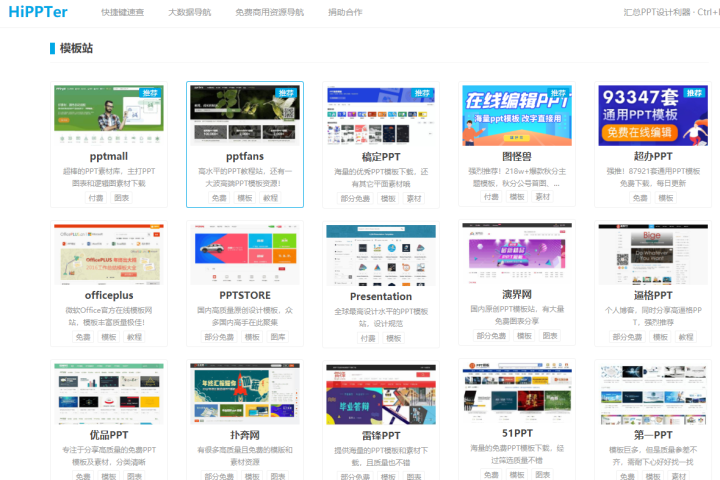
Task: Click the 逼格PPT title link
Action: (652, 295)
